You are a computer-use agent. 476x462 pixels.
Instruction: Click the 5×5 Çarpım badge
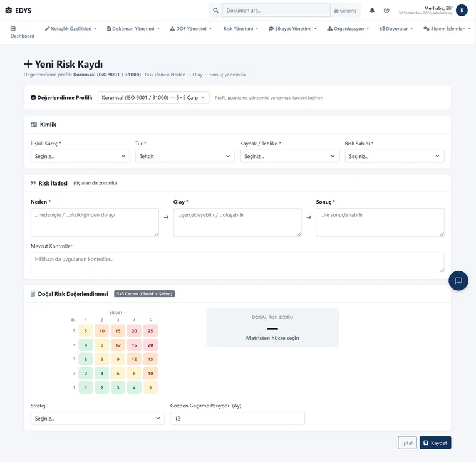(x=144, y=294)
